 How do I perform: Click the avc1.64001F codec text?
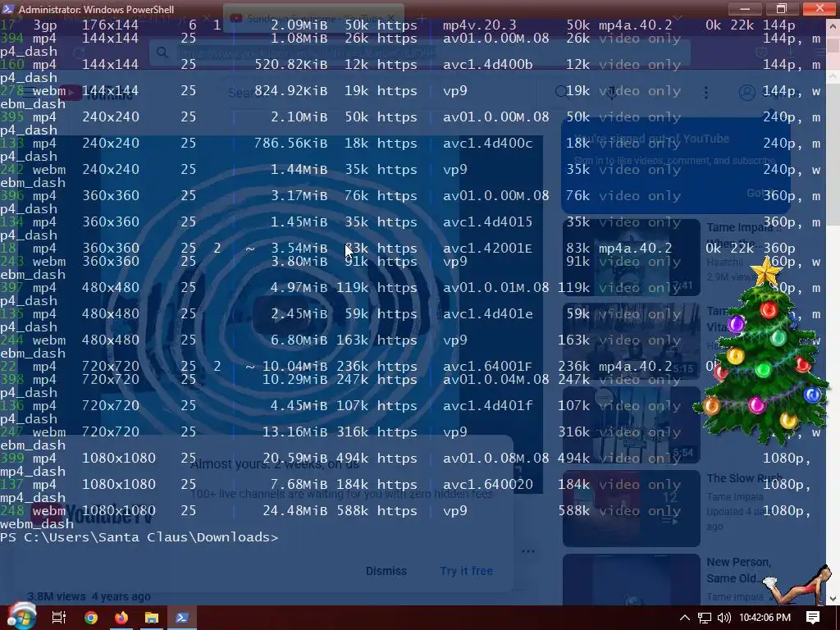click(x=487, y=367)
